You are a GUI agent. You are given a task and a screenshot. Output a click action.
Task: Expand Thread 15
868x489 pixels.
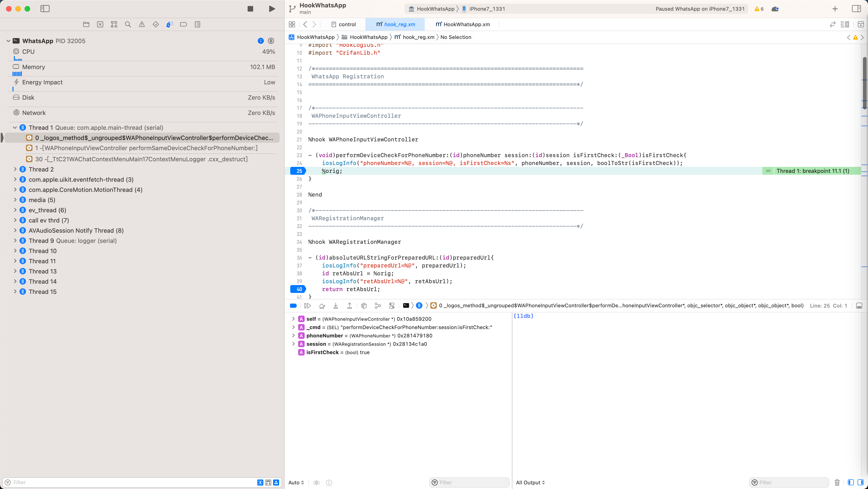point(15,292)
